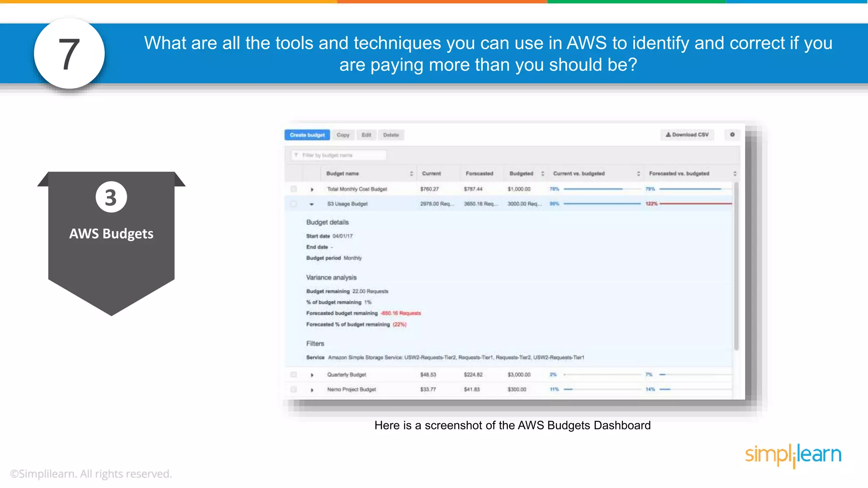Sort by Budgeted column arrows
This screenshot has height=488, width=868.
(x=542, y=174)
